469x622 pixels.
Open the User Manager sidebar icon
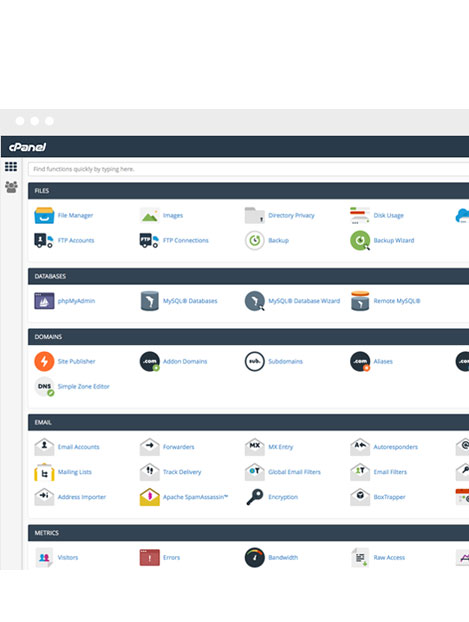11,187
